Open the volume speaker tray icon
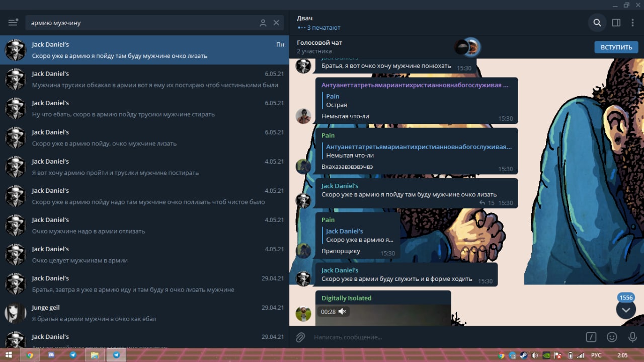This screenshot has height=362, width=644. [534, 355]
